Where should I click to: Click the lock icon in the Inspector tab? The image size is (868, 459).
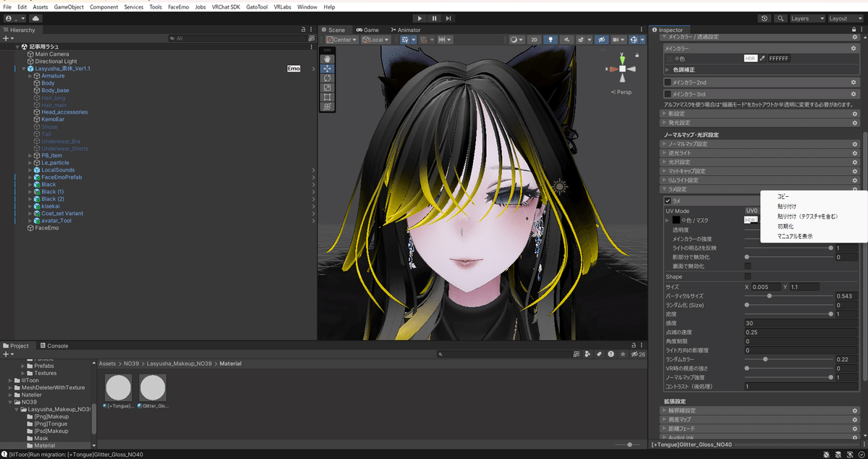pyautogui.click(x=854, y=30)
